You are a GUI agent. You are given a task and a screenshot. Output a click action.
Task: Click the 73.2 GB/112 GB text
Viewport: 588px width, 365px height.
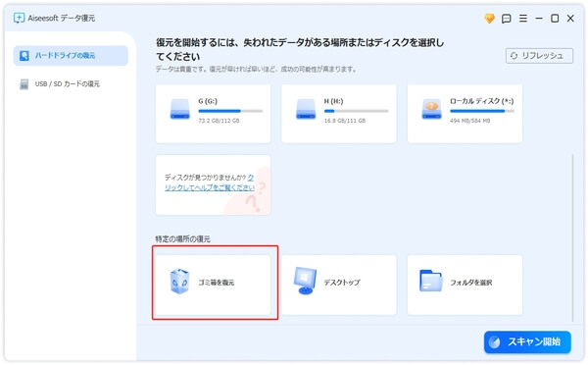pyautogui.click(x=219, y=121)
